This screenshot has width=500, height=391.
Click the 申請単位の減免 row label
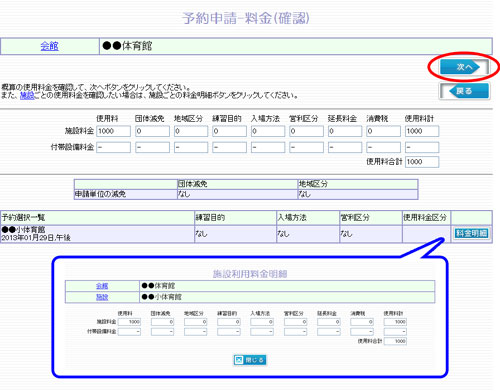[x=100, y=194]
